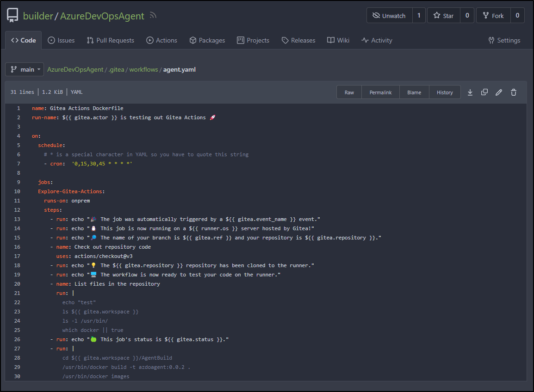Select line number 1
Image resolution: width=534 pixels, height=392 pixels.
click(19, 108)
